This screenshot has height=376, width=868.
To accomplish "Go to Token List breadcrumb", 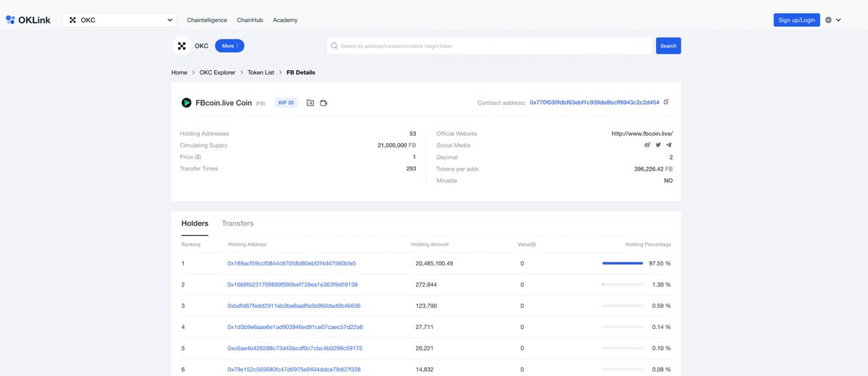I will pos(261,72).
